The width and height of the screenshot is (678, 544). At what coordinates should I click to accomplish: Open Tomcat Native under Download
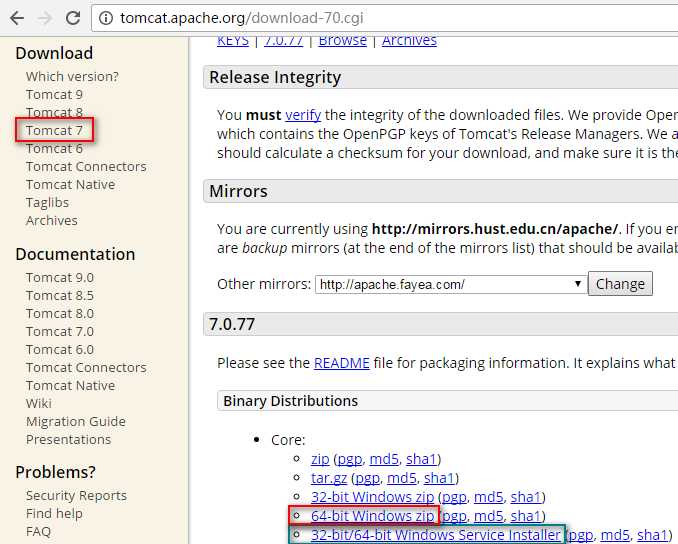point(70,185)
